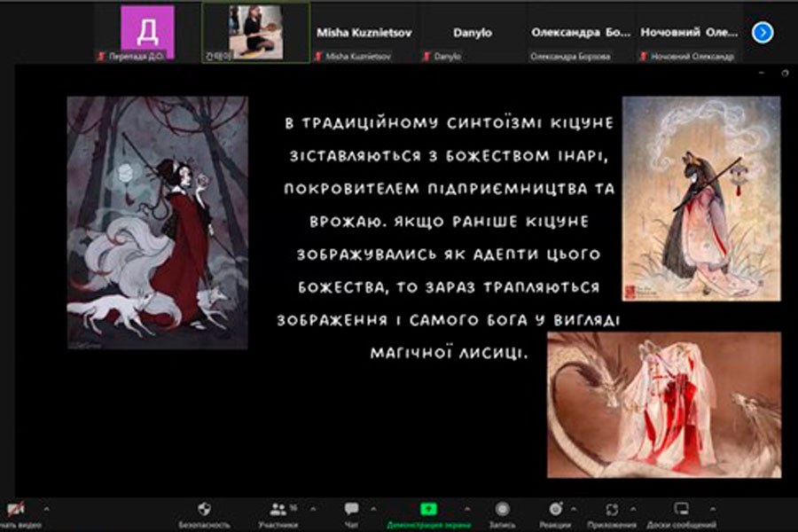
Task: Select Misha Kuznietsov participant tile
Action: 364,33
